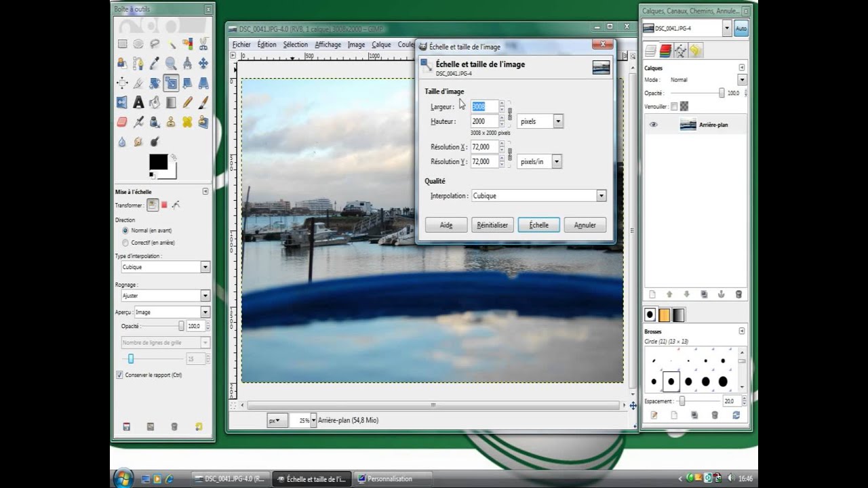
Task: Select the Bucket Fill tool
Action: click(155, 102)
